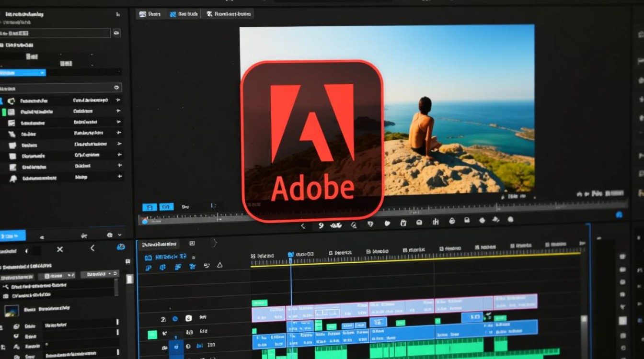Click the wide field below the blue highlighted dropdown
Image resolution: width=644 pixels, height=359 pixels.
(60, 88)
